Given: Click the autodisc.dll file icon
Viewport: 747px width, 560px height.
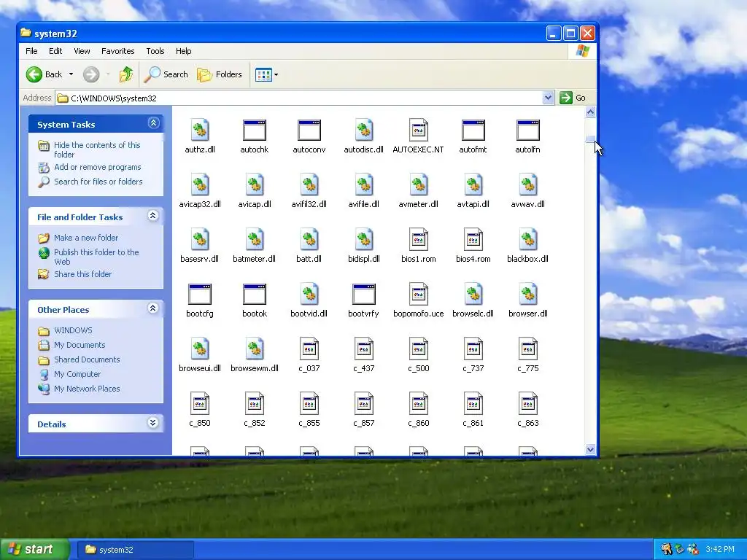Looking at the screenshot, I should click(x=364, y=130).
